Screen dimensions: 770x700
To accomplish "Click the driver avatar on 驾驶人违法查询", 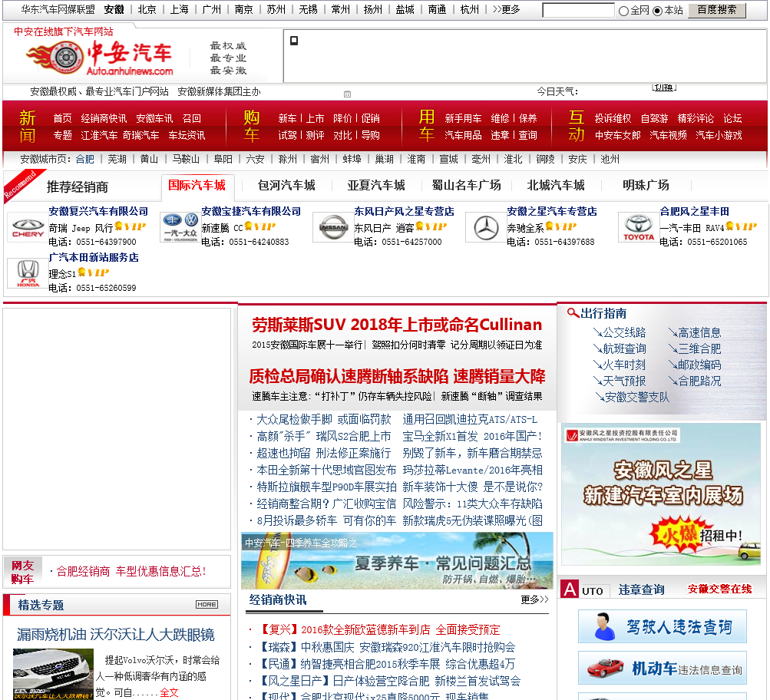I will [x=604, y=626].
